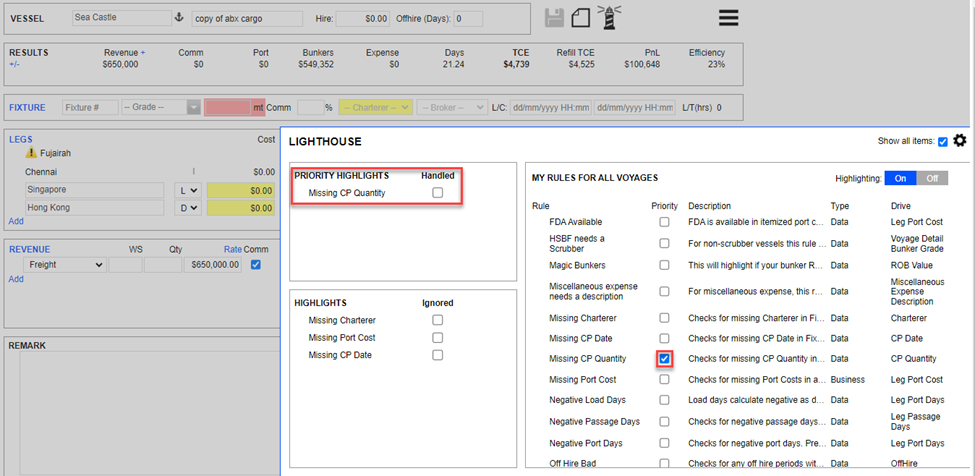Uncheck priority for Missing CP Quantity rule
The height and width of the screenshot is (476, 975).
pyautogui.click(x=664, y=358)
